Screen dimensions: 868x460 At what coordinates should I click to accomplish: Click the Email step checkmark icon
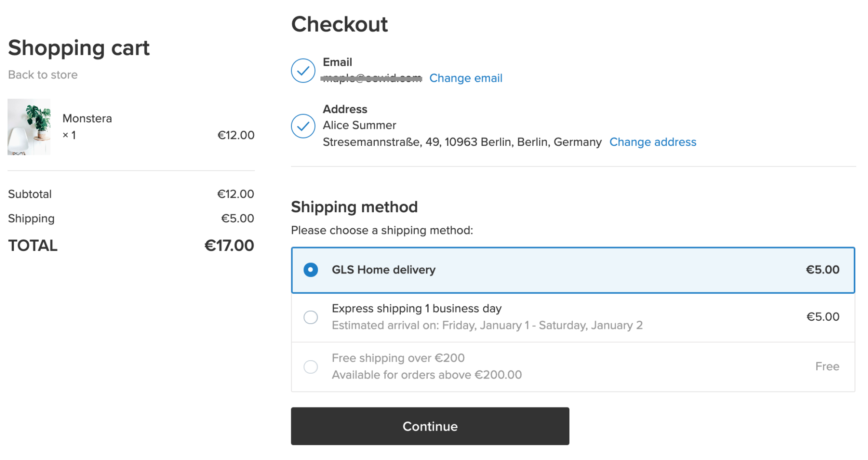(x=303, y=70)
